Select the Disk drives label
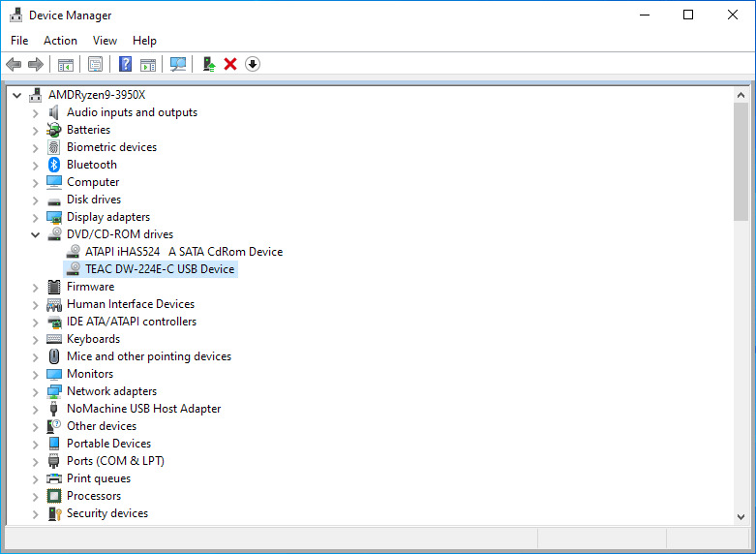 pyautogui.click(x=94, y=200)
